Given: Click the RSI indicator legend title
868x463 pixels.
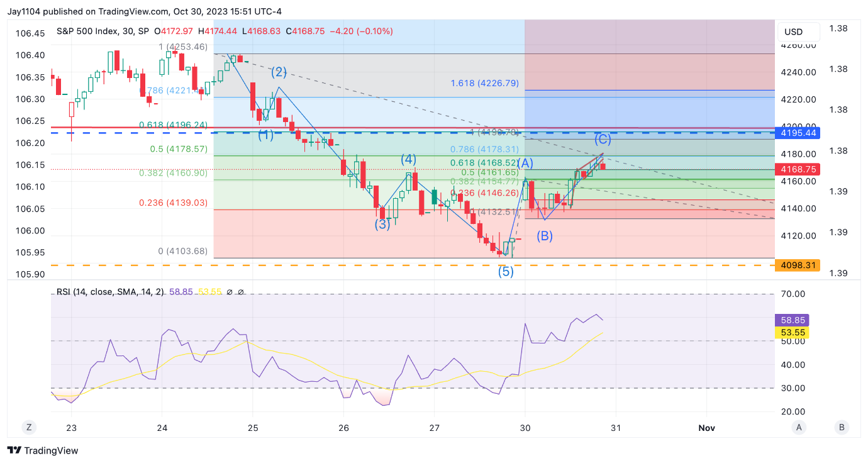Looking at the screenshot, I should click(109, 293).
